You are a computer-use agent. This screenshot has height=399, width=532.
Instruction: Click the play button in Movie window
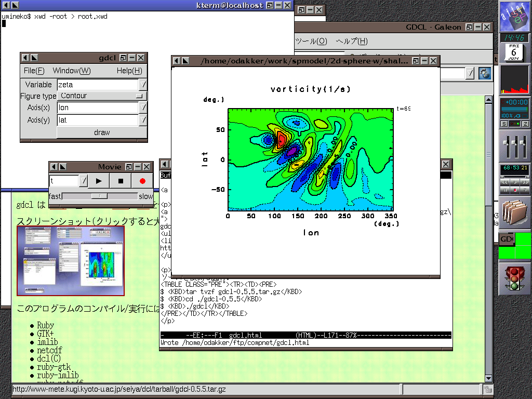coord(99,181)
